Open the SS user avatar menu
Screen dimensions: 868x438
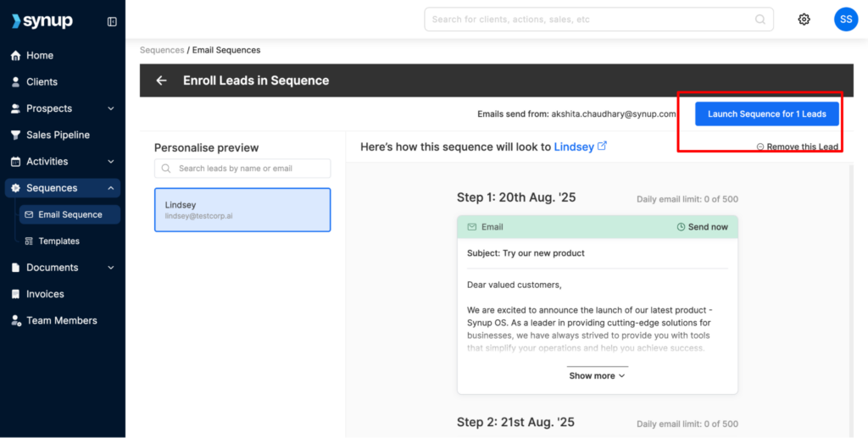845,19
